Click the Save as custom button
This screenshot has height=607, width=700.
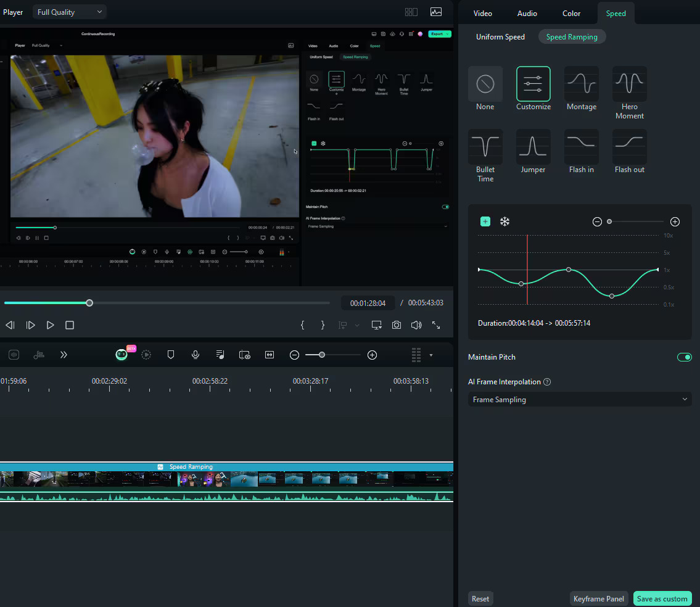(662, 598)
